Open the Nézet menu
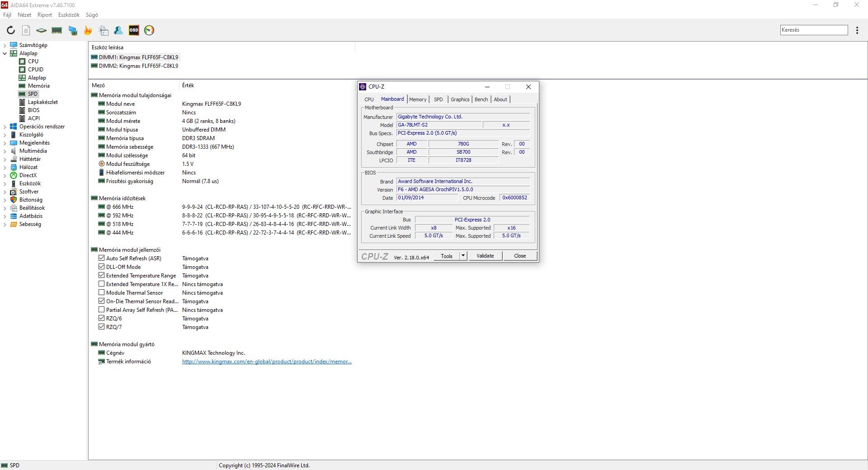 [24, 15]
